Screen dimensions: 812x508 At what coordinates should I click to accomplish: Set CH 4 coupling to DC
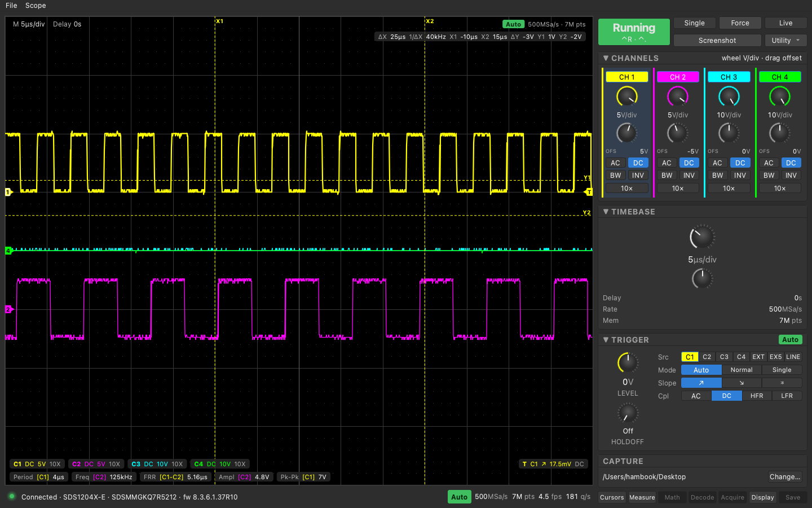point(791,163)
